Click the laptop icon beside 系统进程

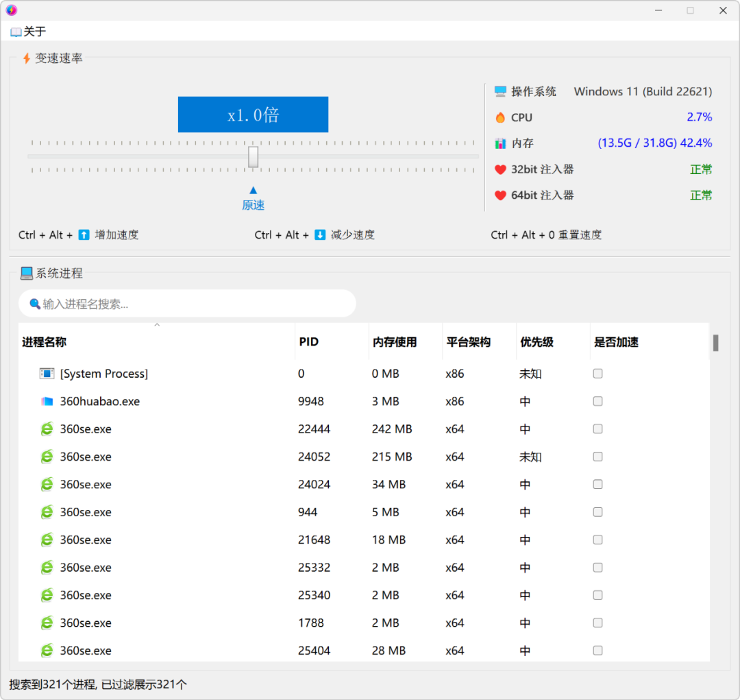click(x=27, y=273)
